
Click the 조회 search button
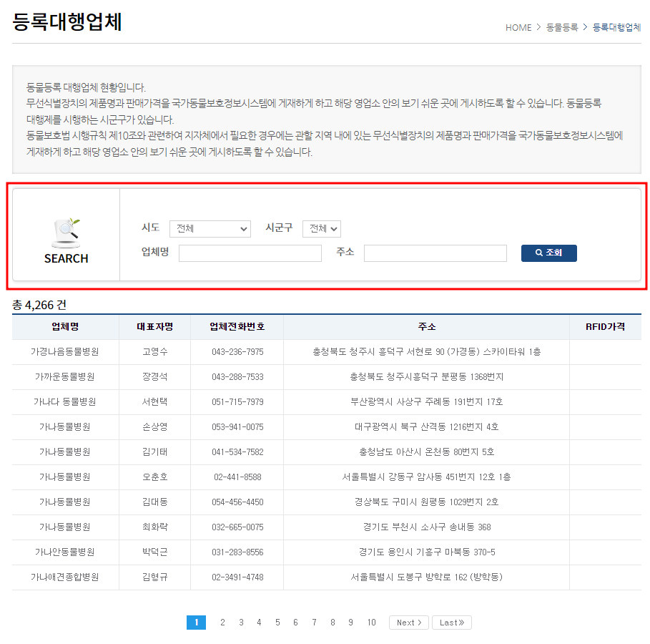click(x=548, y=253)
